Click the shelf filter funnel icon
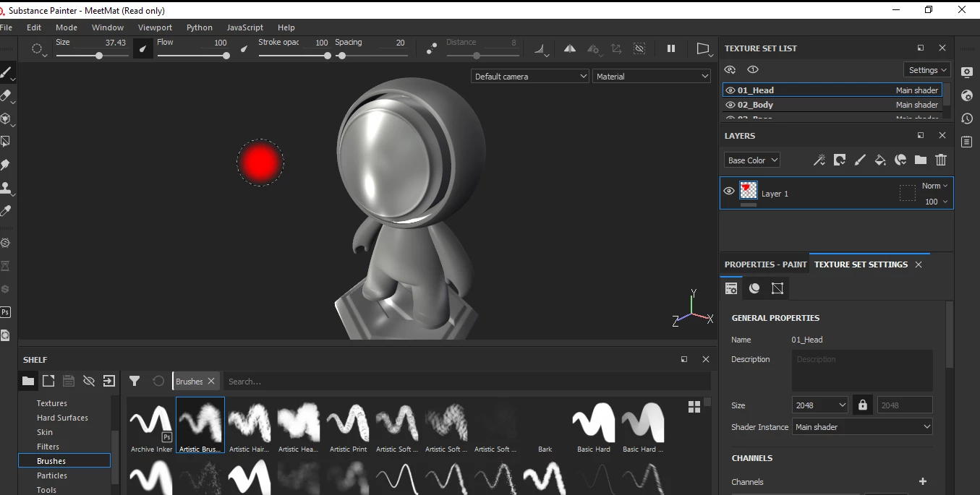Screen dimensions: 980x495 click(x=135, y=381)
